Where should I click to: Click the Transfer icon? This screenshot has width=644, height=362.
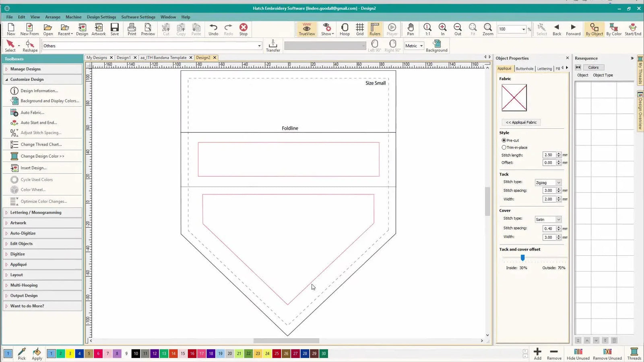pyautogui.click(x=273, y=45)
